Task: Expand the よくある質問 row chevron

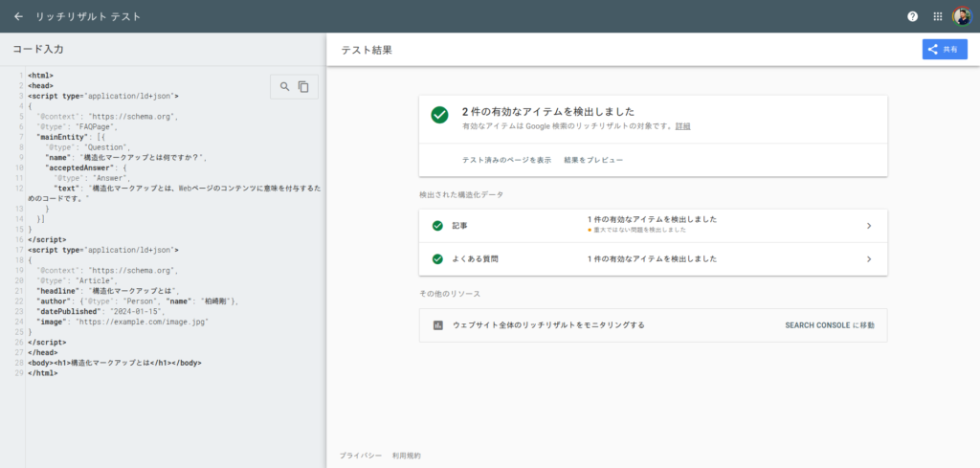Action: click(869, 258)
